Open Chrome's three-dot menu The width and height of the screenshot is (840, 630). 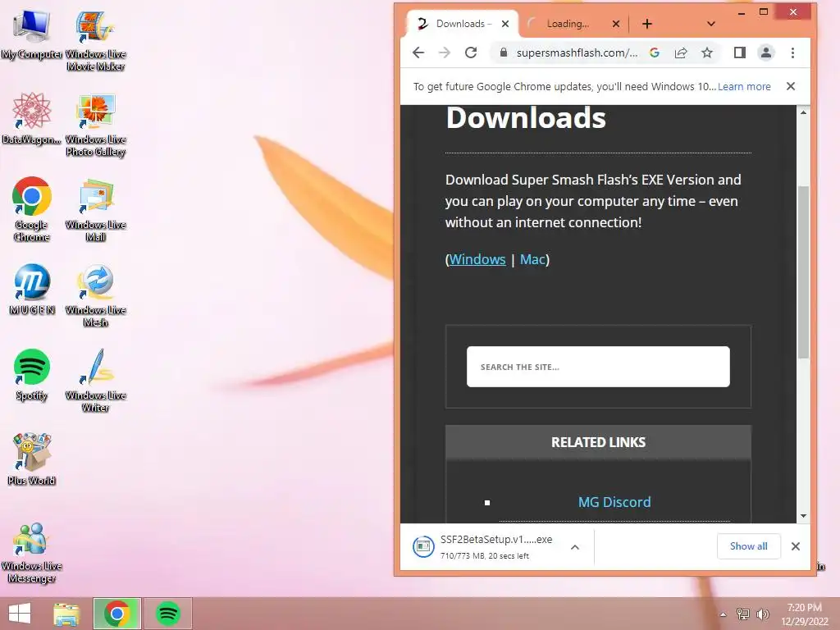point(793,52)
